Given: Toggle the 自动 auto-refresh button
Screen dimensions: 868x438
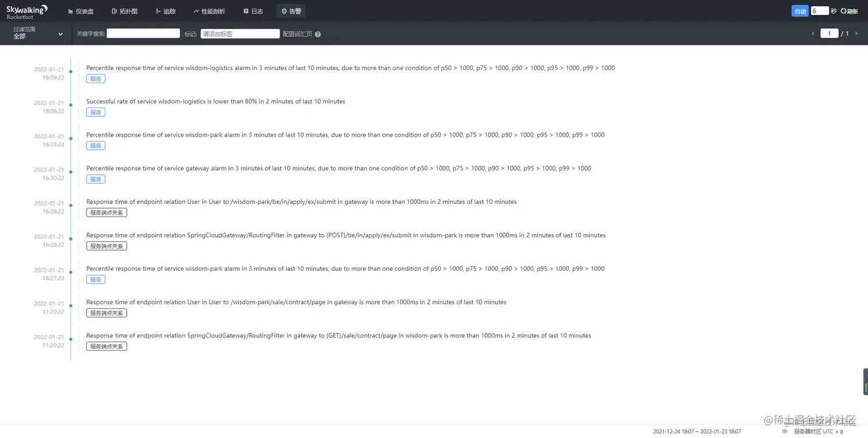Looking at the screenshot, I should click(800, 11).
